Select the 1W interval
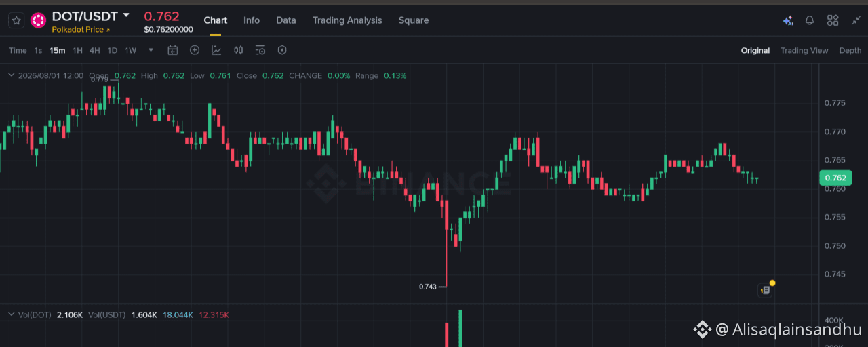Screen dimensions: 868x347 [131, 50]
